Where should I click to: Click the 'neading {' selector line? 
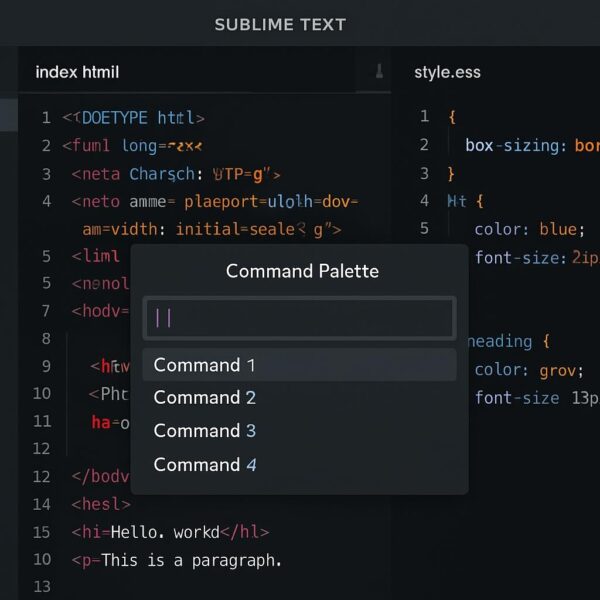tap(509, 341)
